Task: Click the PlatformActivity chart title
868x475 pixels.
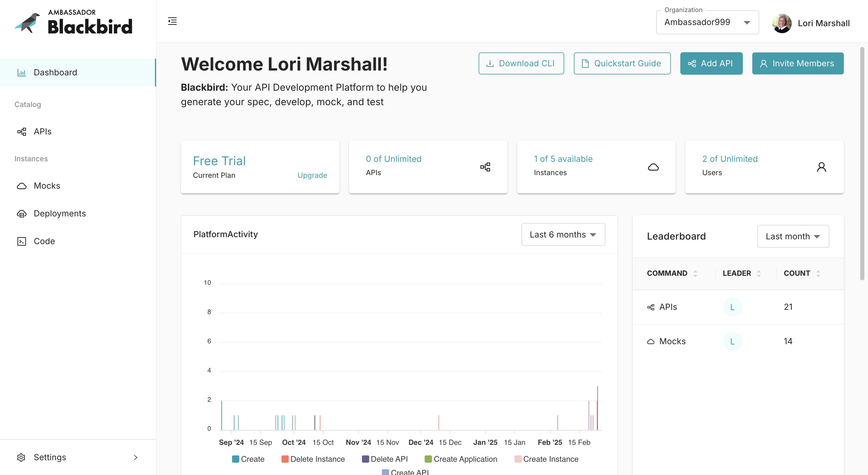Action: tap(225, 234)
